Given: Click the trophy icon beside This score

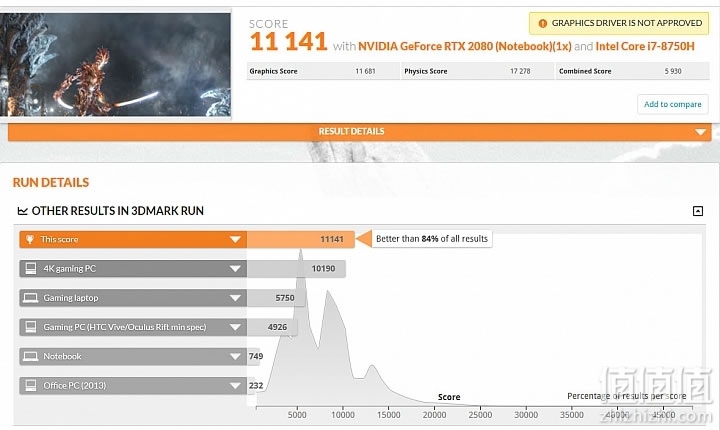Looking at the screenshot, I should [30, 239].
